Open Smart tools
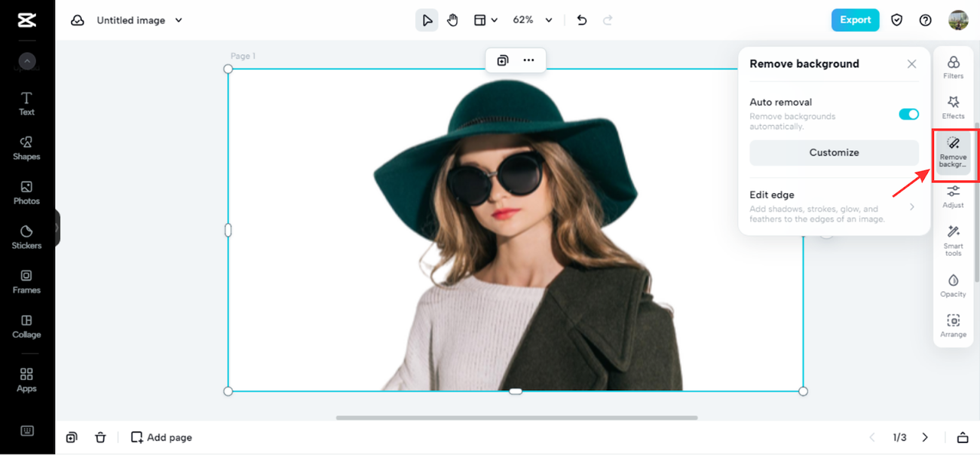This screenshot has width=980, height=456. coord(953,241)
